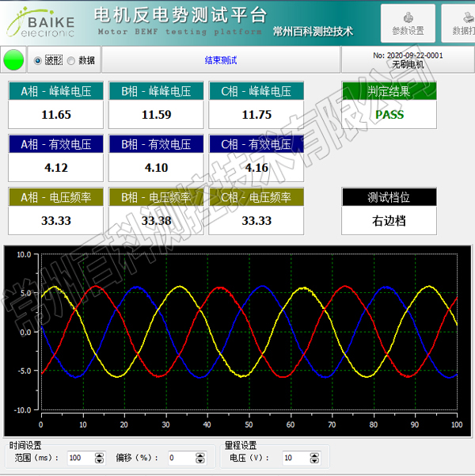Click the 电压 (V) range input field

294,458
